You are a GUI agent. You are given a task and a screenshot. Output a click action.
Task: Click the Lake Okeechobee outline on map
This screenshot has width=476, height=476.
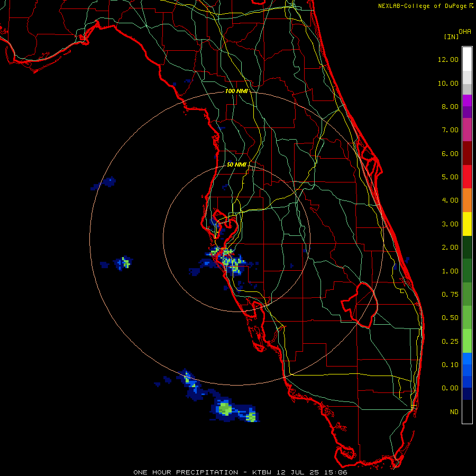coord(360,305)
